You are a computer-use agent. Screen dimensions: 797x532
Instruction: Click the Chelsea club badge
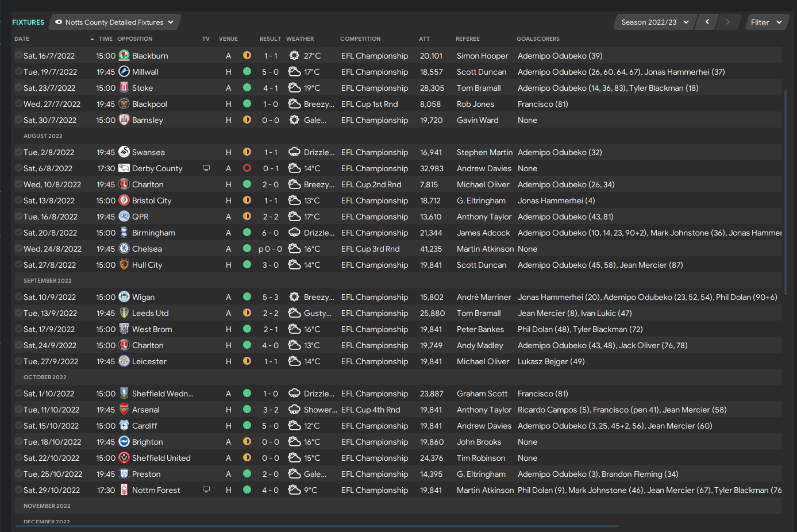(x=124, y=249)
